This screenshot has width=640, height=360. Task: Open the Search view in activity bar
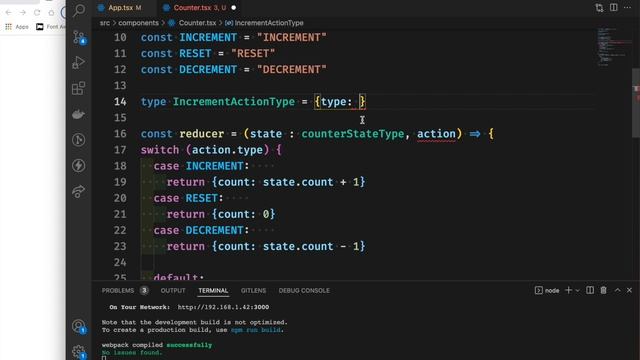coord(79,10)
